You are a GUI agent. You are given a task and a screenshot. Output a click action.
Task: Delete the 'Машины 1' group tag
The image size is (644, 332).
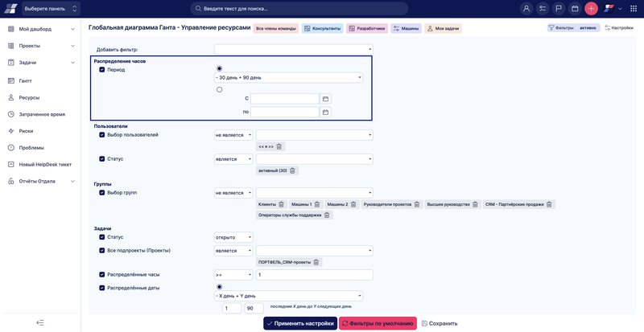(x=317, y=204)
